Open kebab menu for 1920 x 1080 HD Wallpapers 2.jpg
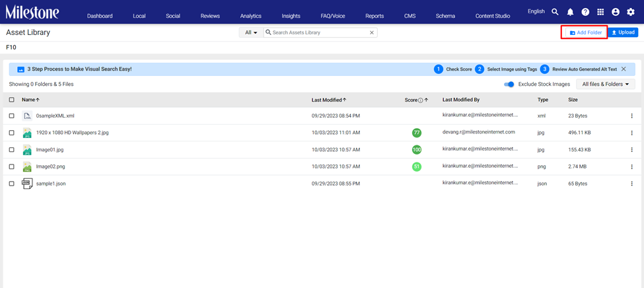Image resolution: width=644 pixels, height=288 pixels. 631,133
